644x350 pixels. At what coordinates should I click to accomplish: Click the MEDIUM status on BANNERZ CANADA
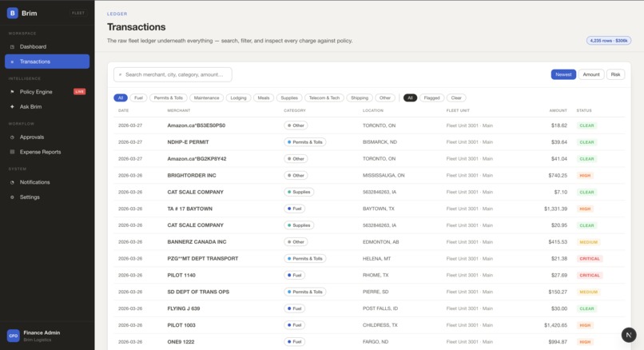pos(588,242)
